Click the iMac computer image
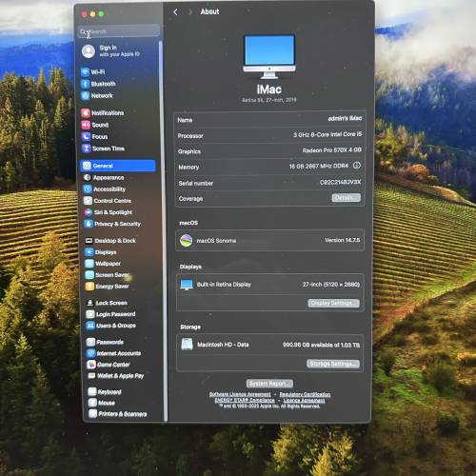Screen dimensions: 476x476 269,57
